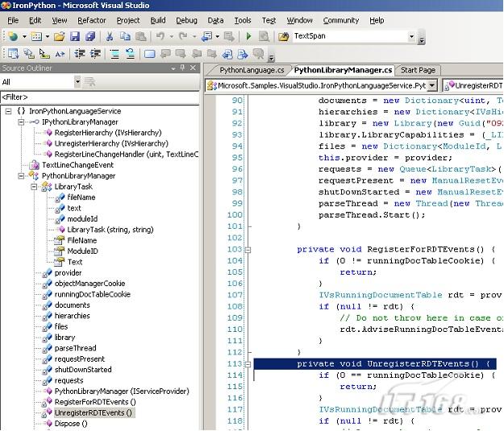Image resolution: width=504 pixels, height=431 pixels.
Task: Click the Navigate Backward icon
Action: (x=206, y=36)
